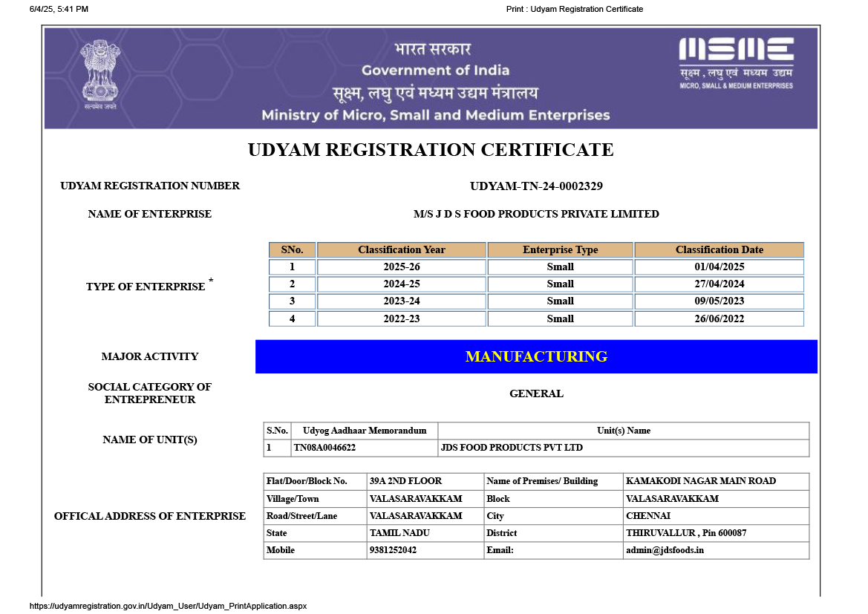Click the blue MANUFACTURING activity banner
The width and height of the screenshot is (868, 614).
click(535, 356)
